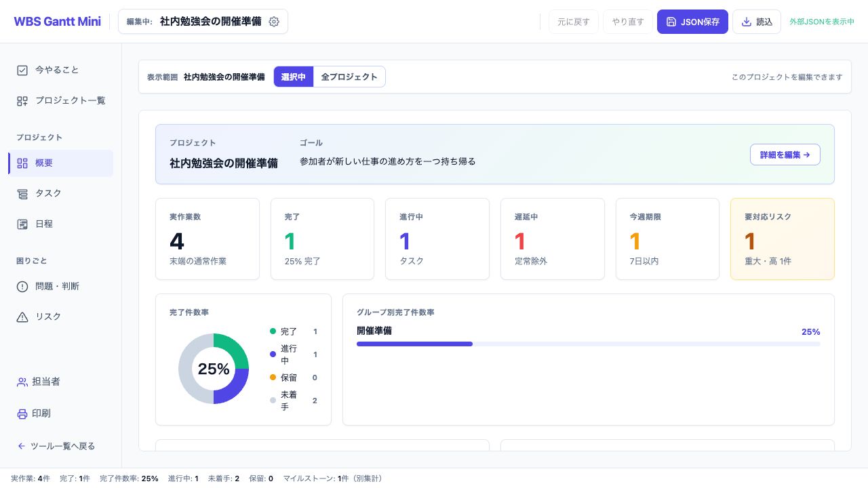Click the 遅延中 count card
This screenshot has height=488, width=868.
(x=552, y=239)
